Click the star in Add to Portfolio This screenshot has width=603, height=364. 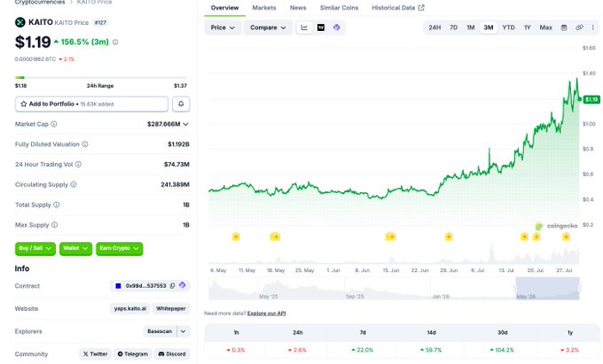23,104
